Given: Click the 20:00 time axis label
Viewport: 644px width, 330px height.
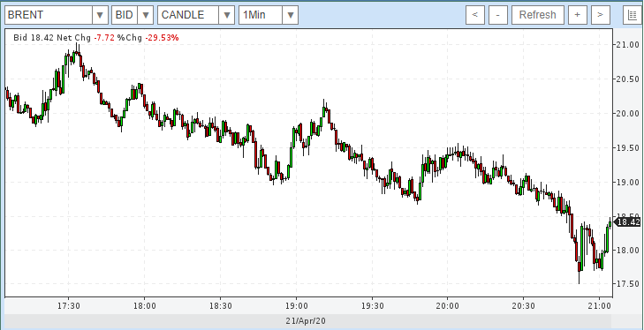Looking at the screenshot, I should [x=447, y=306].
